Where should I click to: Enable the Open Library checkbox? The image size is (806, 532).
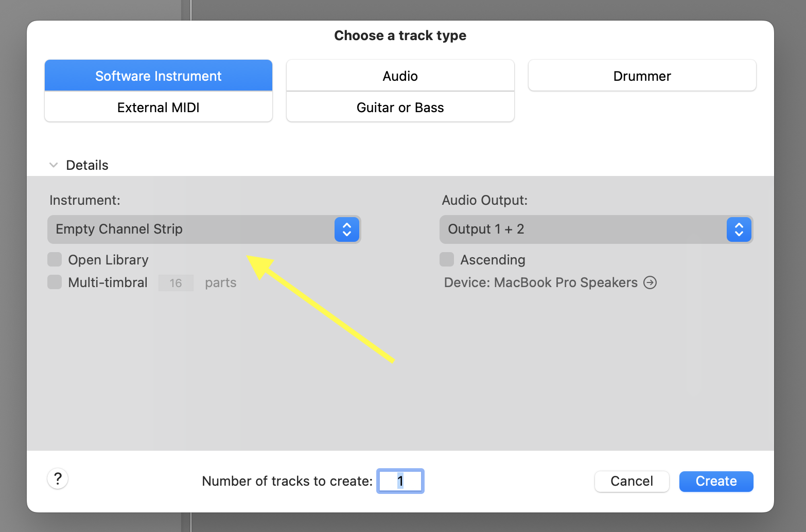[x=55, y=260]
